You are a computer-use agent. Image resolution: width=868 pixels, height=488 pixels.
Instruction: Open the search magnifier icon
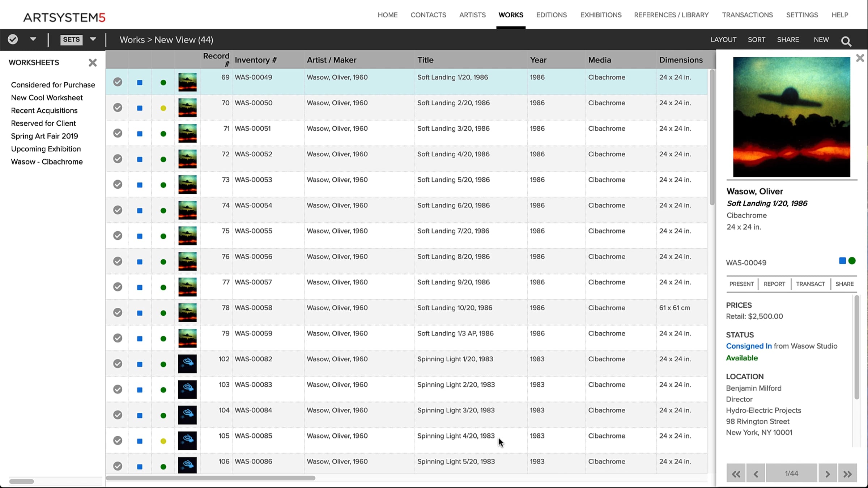(x=846, y=41)
